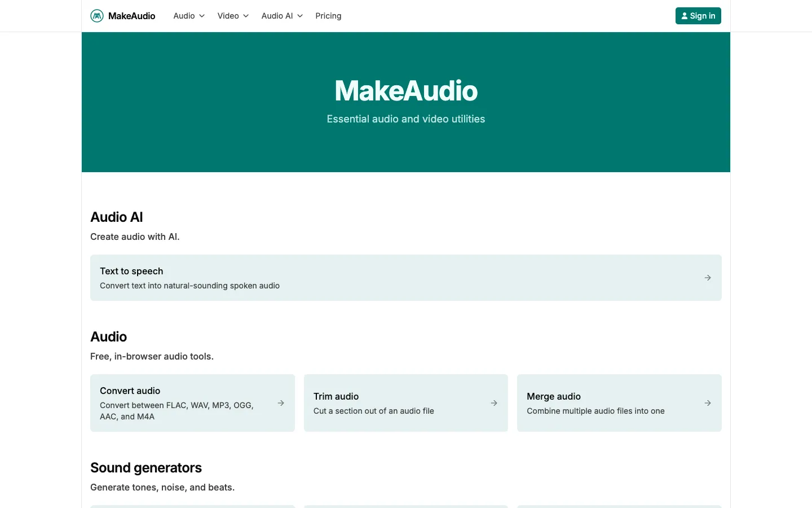Expand the Audio AI dropdown chevron
Viewport: 812px width, 508px height.
[300, 16]
